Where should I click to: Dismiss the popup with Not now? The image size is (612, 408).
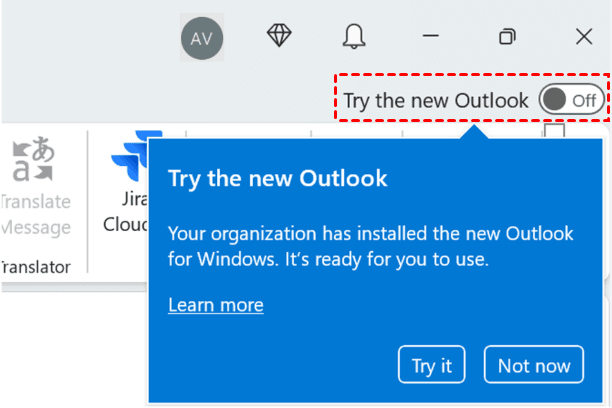[x=534, y=365]
